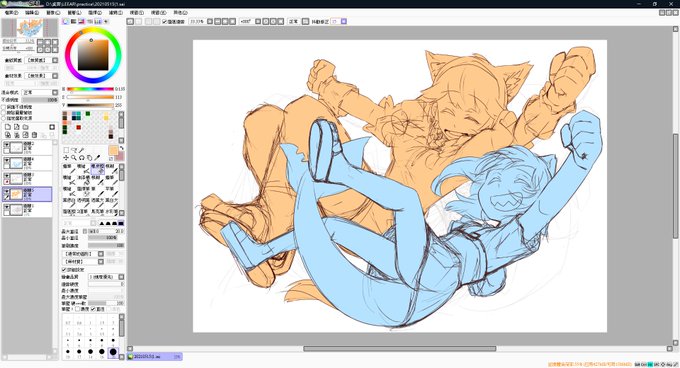The height and width of the screenshot is (368, 680).
Task: Zoom out with the toolbar minus button
Action: pos(218,21)
